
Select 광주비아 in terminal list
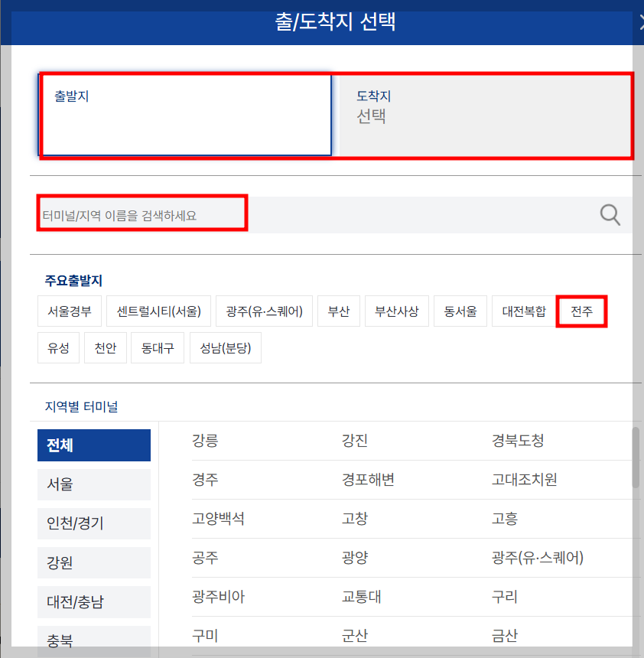click(218, 597)
